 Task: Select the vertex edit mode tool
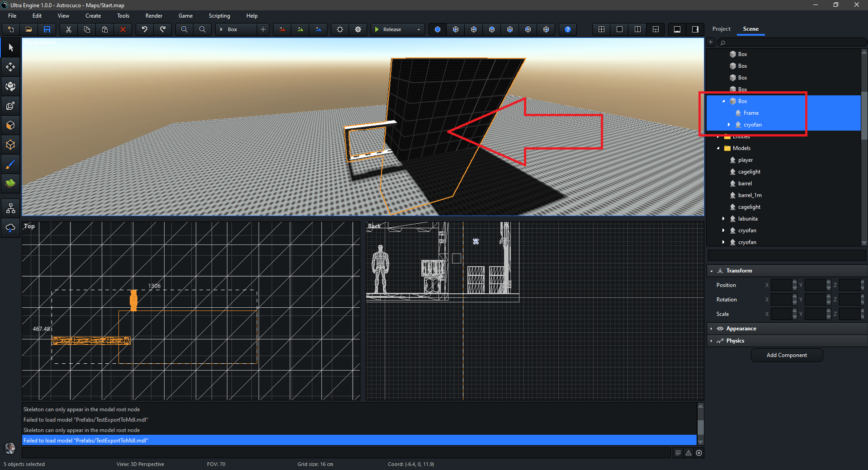(10, 145)
